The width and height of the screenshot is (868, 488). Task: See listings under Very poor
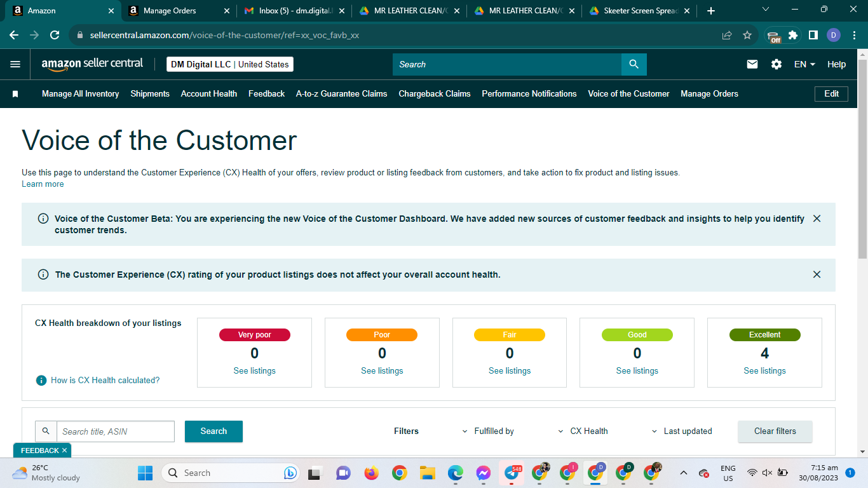254,371
